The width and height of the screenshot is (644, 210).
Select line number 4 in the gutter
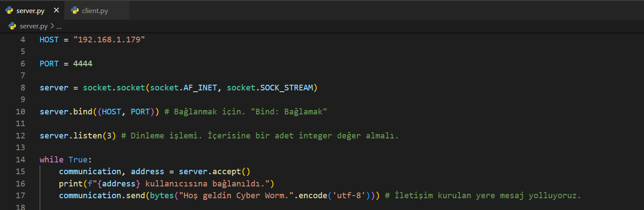23,40
